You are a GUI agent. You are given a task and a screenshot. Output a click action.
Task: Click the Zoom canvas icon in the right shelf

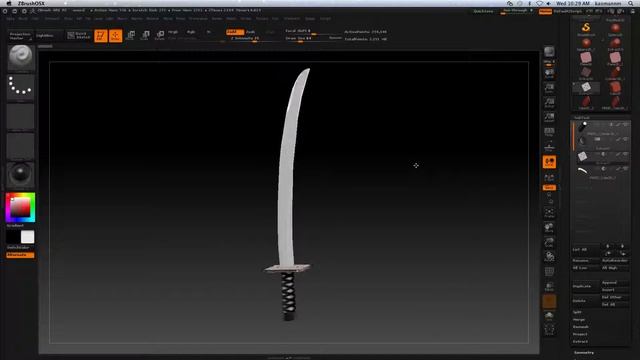point(549,89)
